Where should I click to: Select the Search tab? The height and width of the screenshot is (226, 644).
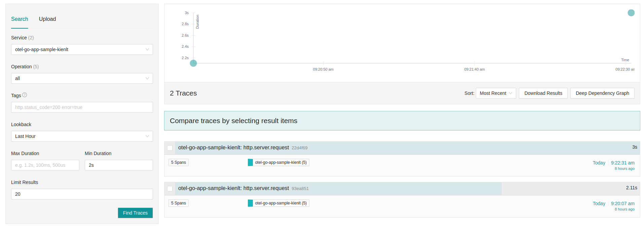(20, 19)
